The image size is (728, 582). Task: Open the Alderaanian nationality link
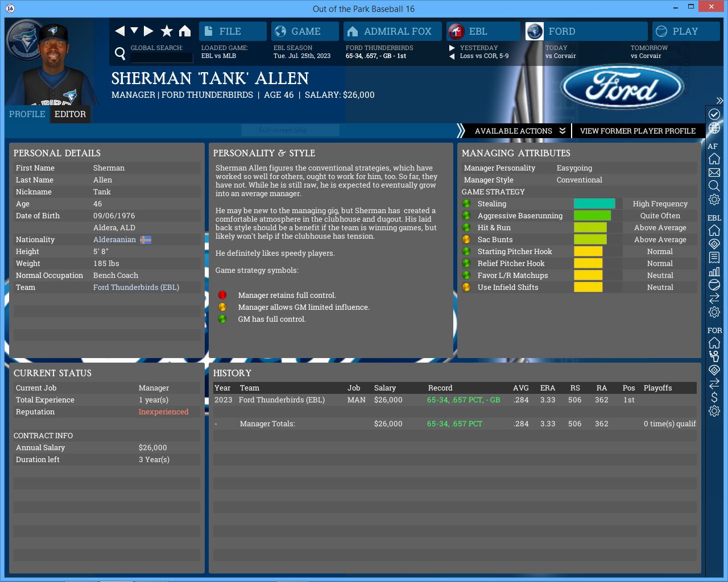115,239
